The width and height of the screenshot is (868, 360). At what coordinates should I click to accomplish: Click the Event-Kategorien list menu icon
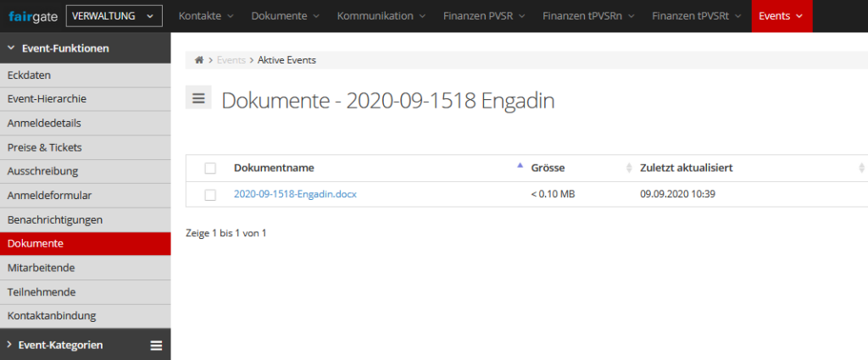[x=156, y=345]
